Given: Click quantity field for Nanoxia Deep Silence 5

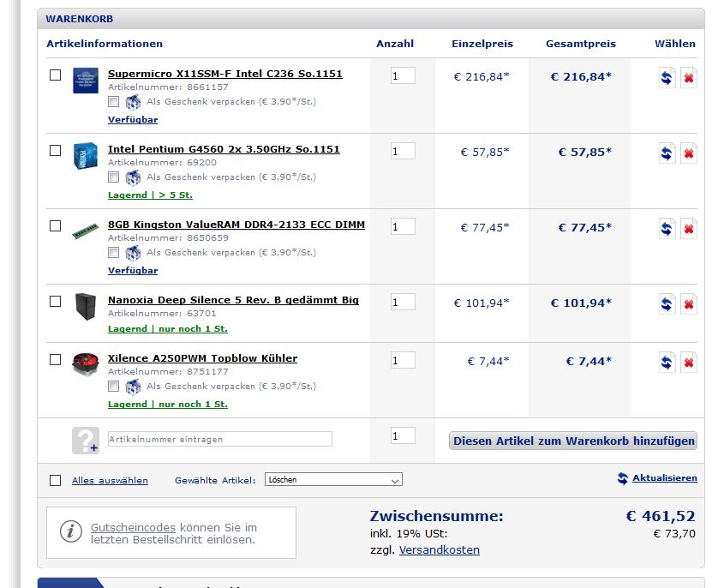Looking at the screenshot, I should (x=403, y=302).
